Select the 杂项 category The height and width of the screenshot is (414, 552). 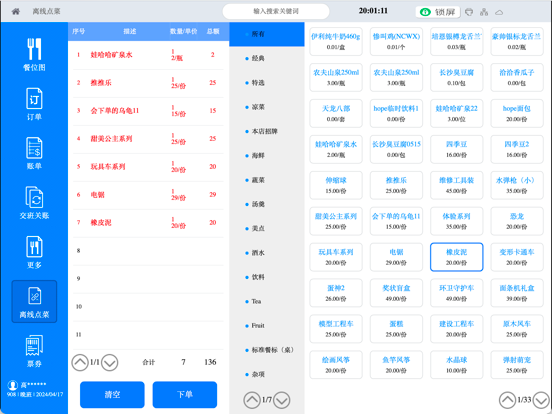[x=267, y=374]
